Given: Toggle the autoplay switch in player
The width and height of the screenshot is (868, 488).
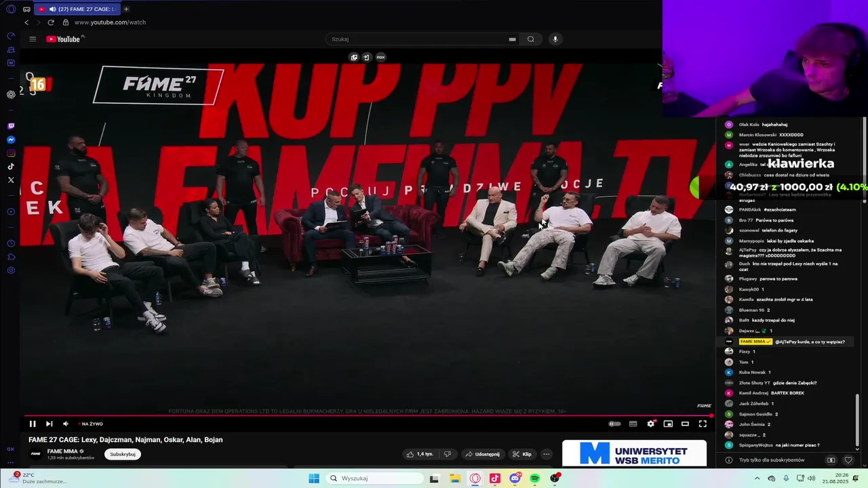Looking at the screenshot, I should tap(614, 424).
